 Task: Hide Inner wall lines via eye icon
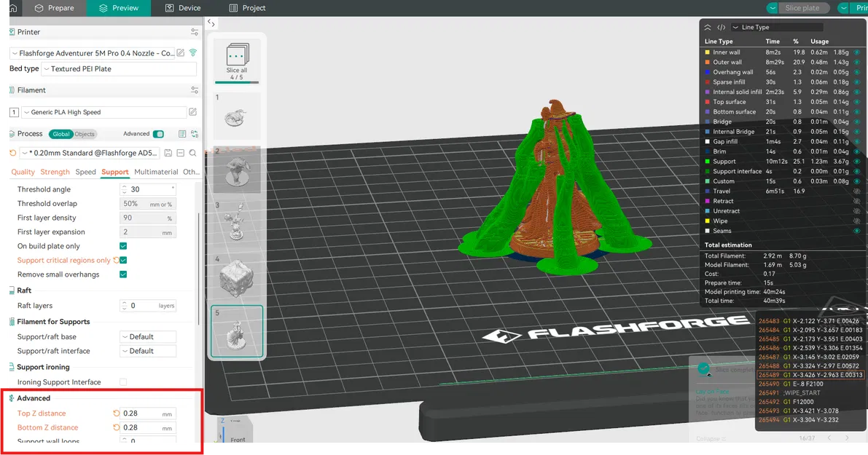point(856,52)
